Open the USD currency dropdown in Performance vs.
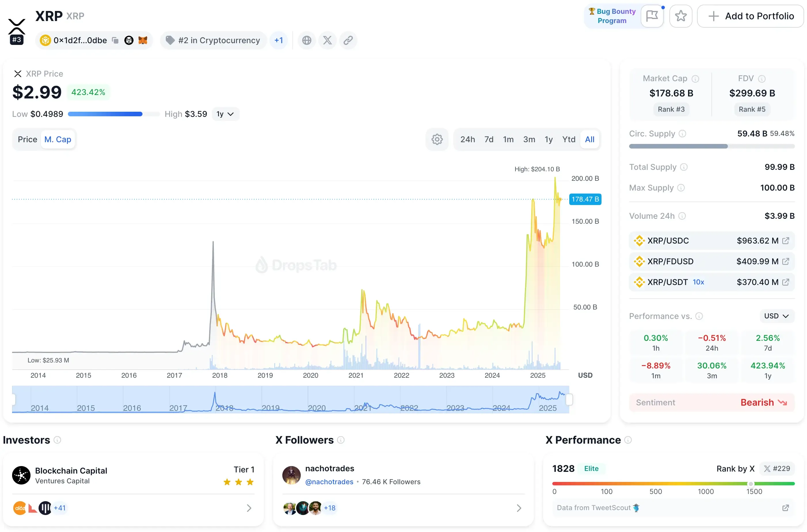The height and width of the screenshot is (532, 807). click(776, 316)
